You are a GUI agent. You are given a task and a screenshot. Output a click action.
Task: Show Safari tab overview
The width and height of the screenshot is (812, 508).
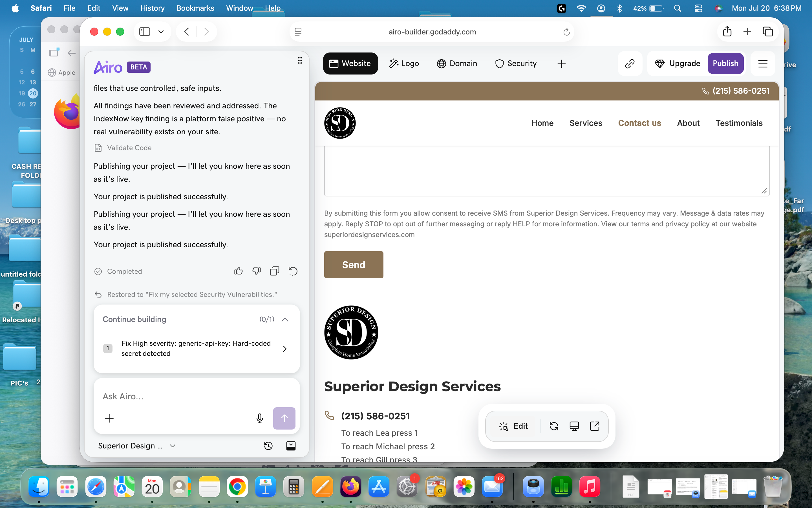(768, 32)
